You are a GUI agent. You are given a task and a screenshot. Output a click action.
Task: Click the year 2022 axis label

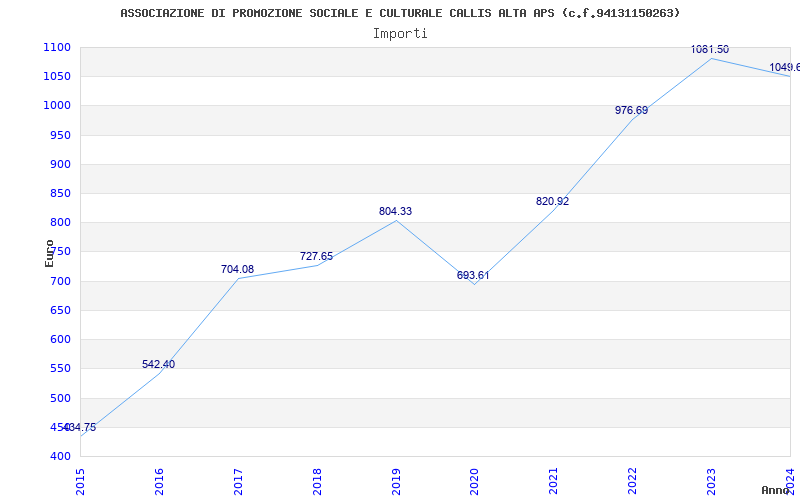point(633,482)
